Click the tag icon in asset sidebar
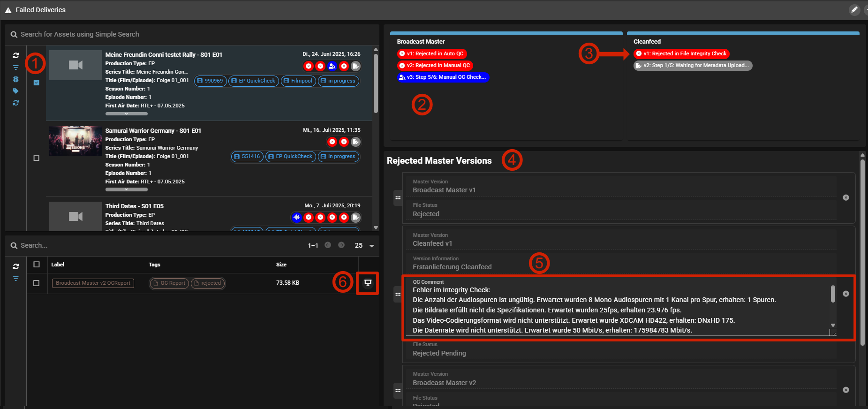This screenshot has height=409, width=868. pyautogui.click(x=16, y=91)
